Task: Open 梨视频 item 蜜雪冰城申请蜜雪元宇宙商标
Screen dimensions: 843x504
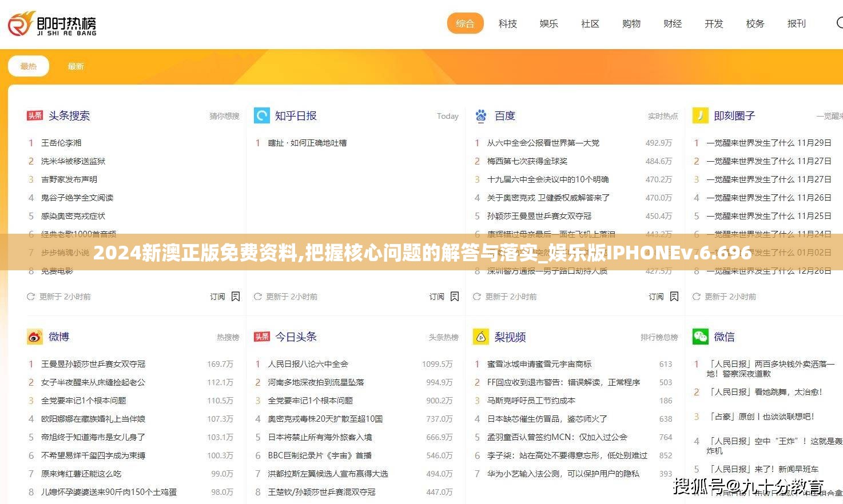Action: pos(539,364)
